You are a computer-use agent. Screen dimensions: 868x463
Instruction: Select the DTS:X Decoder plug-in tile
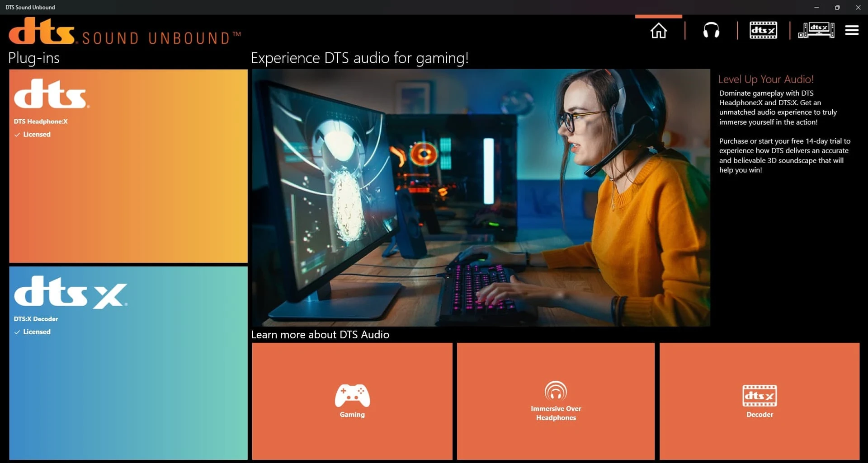(x=128, y=363)
